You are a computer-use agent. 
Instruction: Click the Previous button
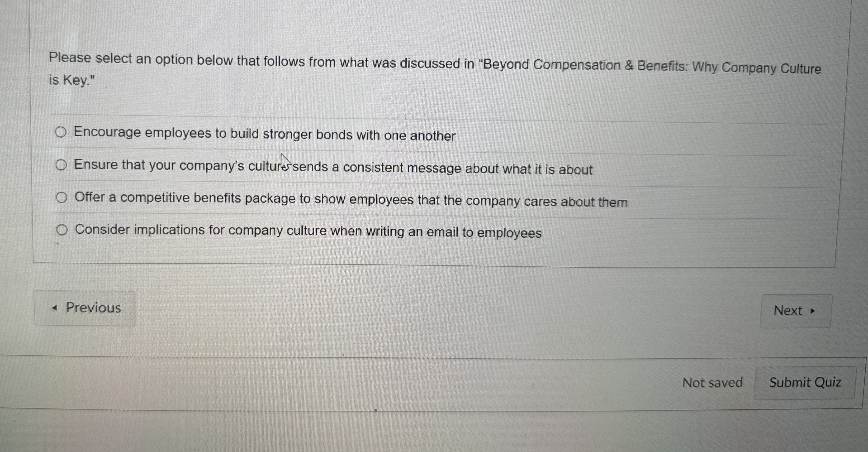84,307
